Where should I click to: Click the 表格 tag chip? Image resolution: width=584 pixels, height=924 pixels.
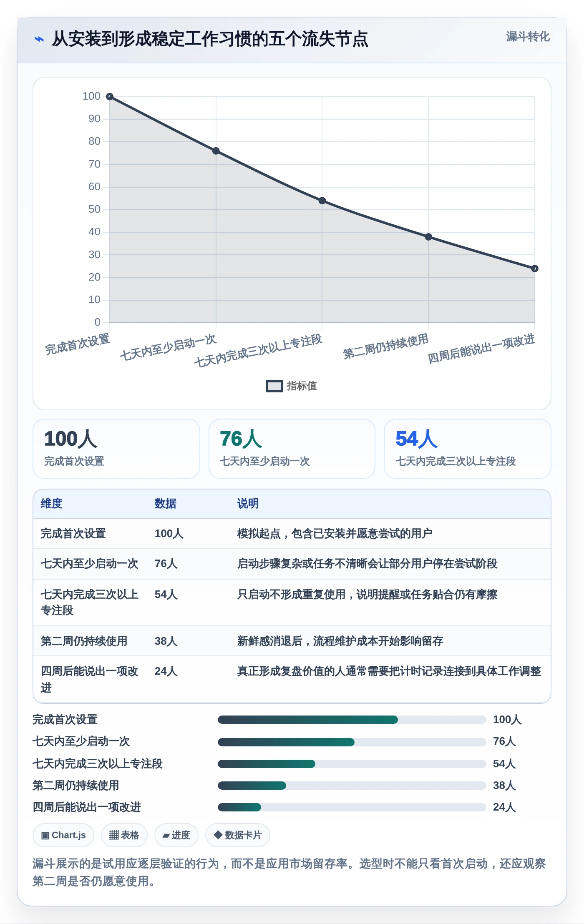124,835
